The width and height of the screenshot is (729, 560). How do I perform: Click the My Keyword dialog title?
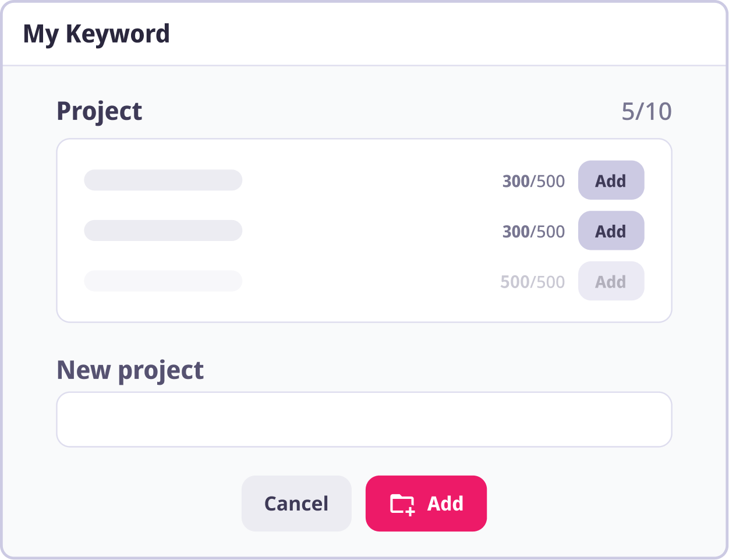(97, 34)
